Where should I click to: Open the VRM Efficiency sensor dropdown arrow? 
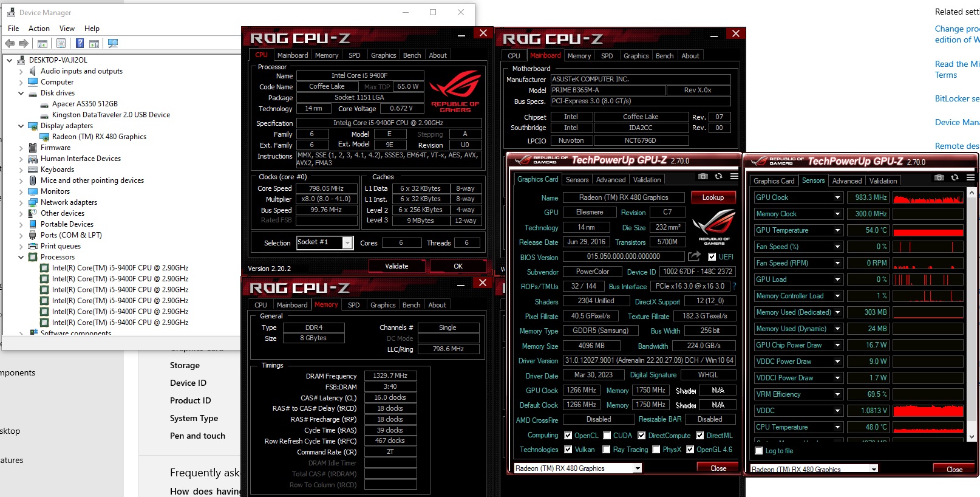point(837,394)
